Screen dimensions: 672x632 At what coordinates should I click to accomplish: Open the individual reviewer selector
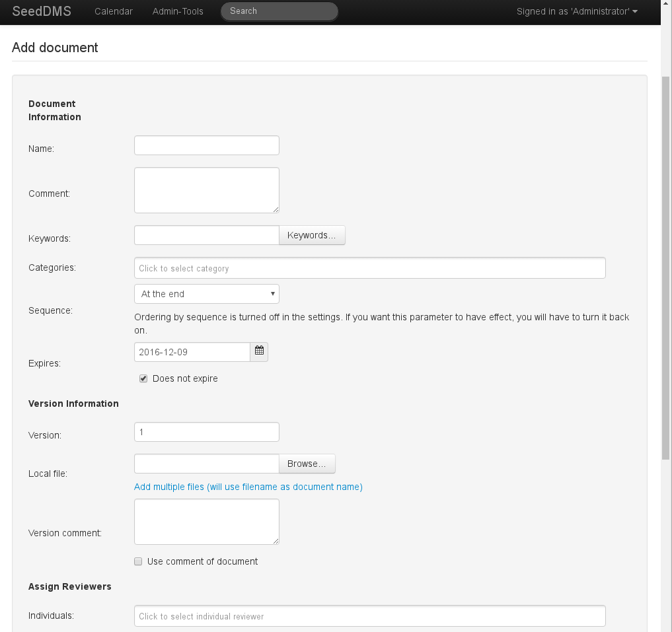369,616
